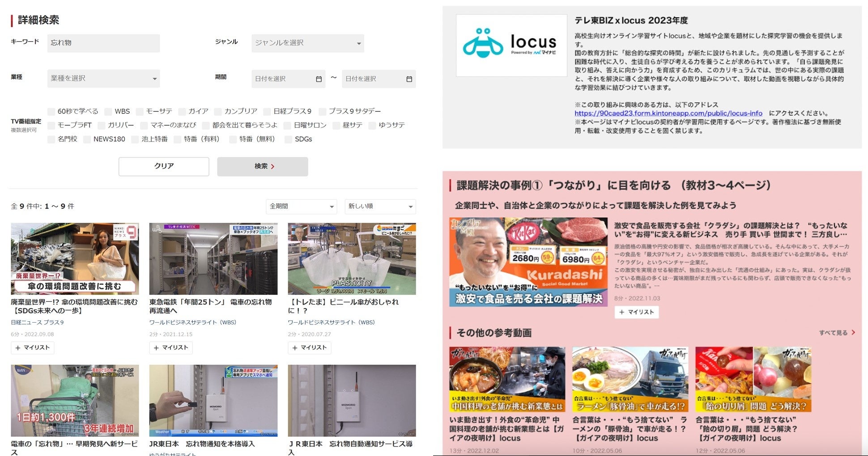Image resolution: width=868 pixels, height=456 pixels.
Task: Open the 新しい順 sort order dropdown
Action: click(x=380, y=206)
